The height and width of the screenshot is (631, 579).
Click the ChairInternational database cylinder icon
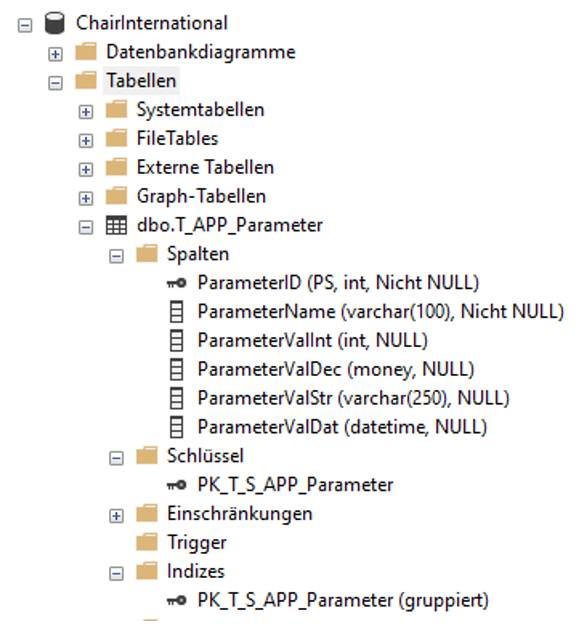(54, 23)
